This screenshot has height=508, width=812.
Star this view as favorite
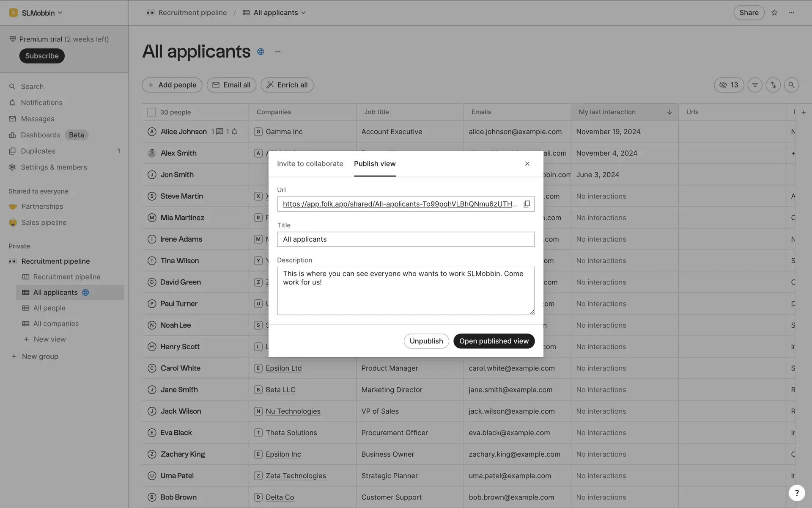coord(774,13)
